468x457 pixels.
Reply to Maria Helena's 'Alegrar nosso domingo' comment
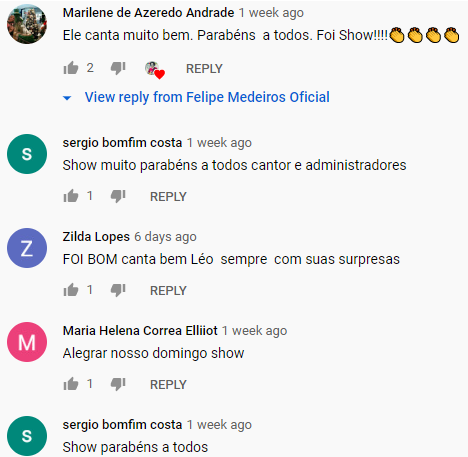[168, 385]
